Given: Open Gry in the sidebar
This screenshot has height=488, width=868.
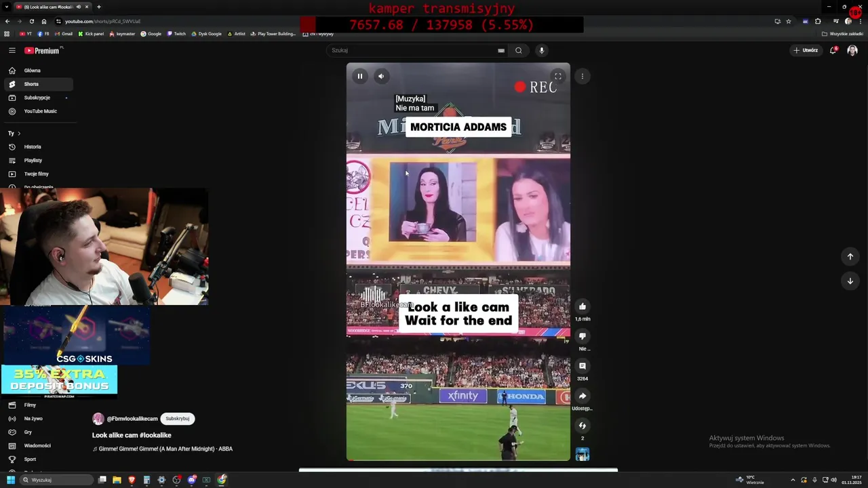Looking at the screenshot, I should [x=38, y=432].
